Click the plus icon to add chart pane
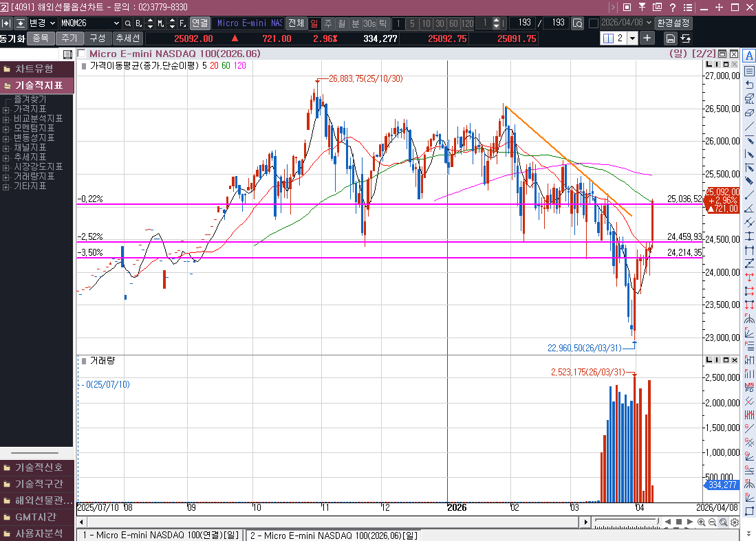This screenshot has width=756, height=541. (x=647, y=38)
